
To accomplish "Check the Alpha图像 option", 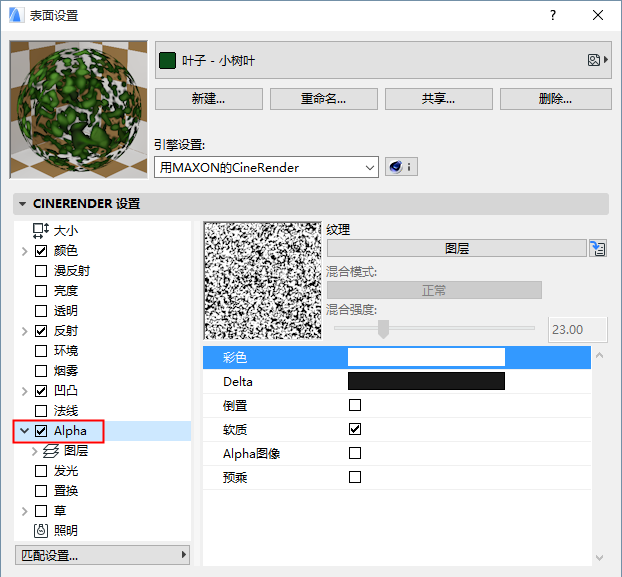I will (355, 453).
